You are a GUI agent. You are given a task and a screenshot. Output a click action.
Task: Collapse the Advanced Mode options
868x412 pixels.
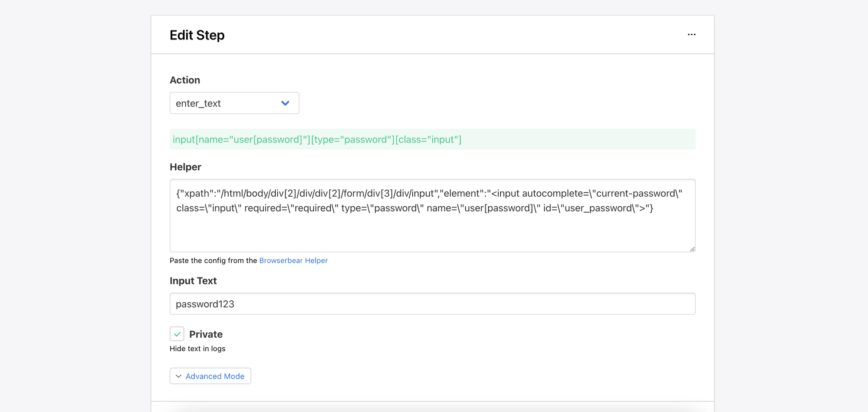coord(210,376)
